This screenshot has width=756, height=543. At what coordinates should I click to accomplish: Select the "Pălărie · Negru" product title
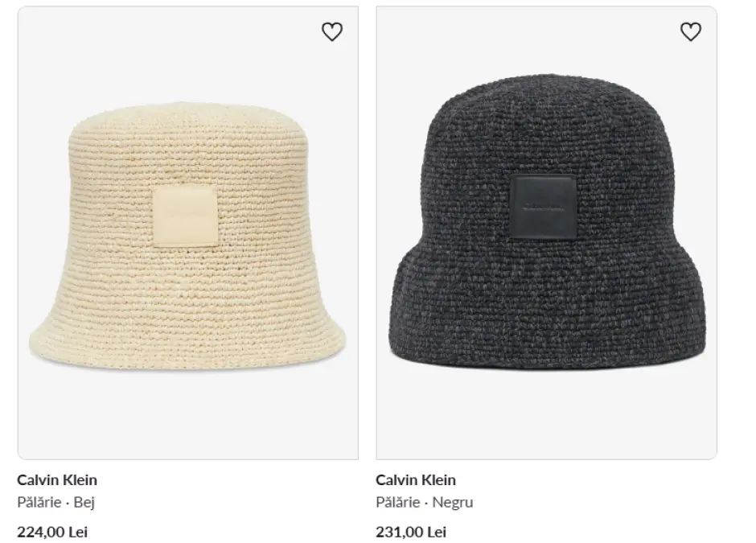tap(425, 504)
